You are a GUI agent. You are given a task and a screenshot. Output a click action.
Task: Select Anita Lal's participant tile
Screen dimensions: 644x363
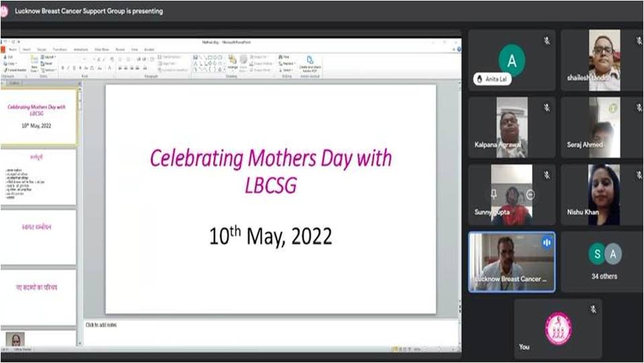click(x=512, y=60)
